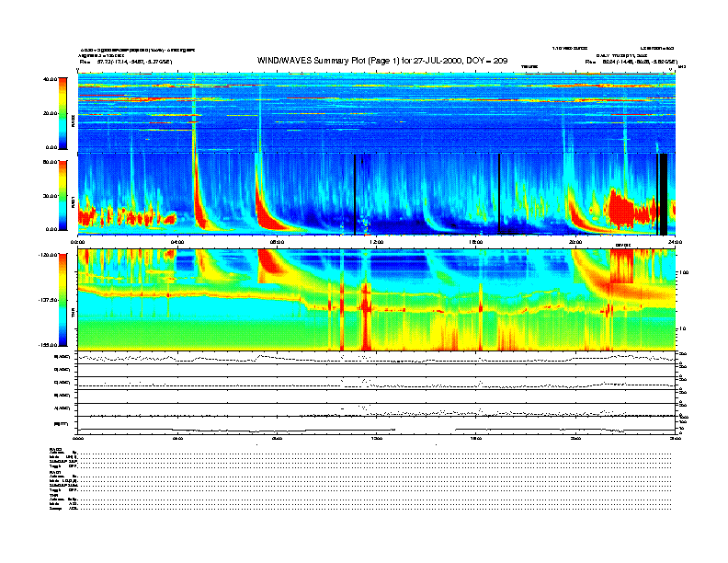Click the 24:00 tick label under RAD1 spectrogram
The width and height of the screenshot is (728, 563).
(675, 242)
